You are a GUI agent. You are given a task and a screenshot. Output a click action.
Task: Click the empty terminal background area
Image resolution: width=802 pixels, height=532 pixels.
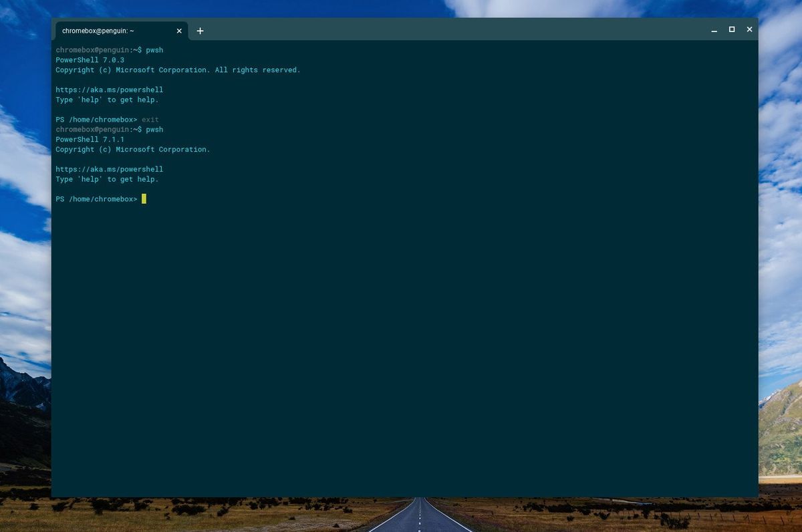click(x=401, y=334)
